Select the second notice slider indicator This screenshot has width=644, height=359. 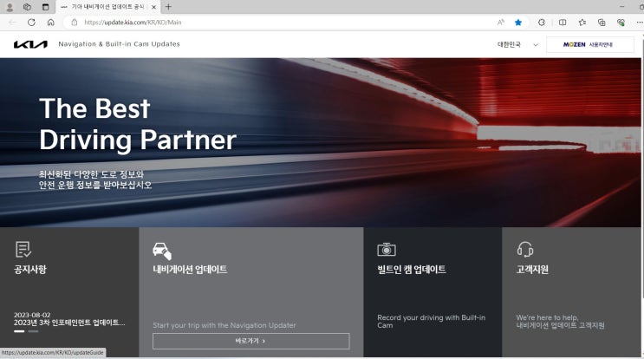click(33, 331)
